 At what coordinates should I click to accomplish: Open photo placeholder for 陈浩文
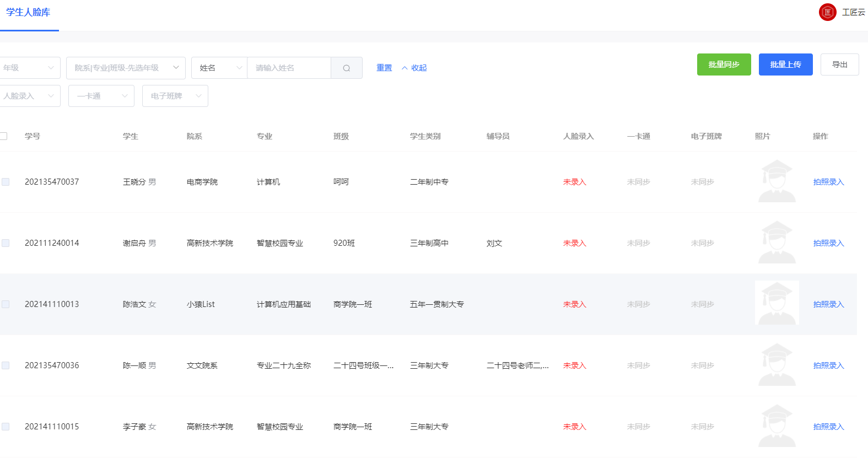777,303
